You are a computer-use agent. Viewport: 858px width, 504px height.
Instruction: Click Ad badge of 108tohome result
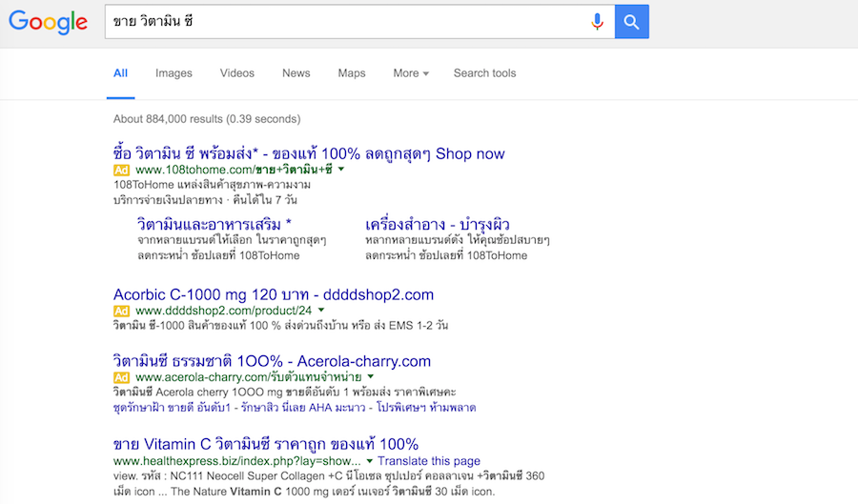click(121, 170)
